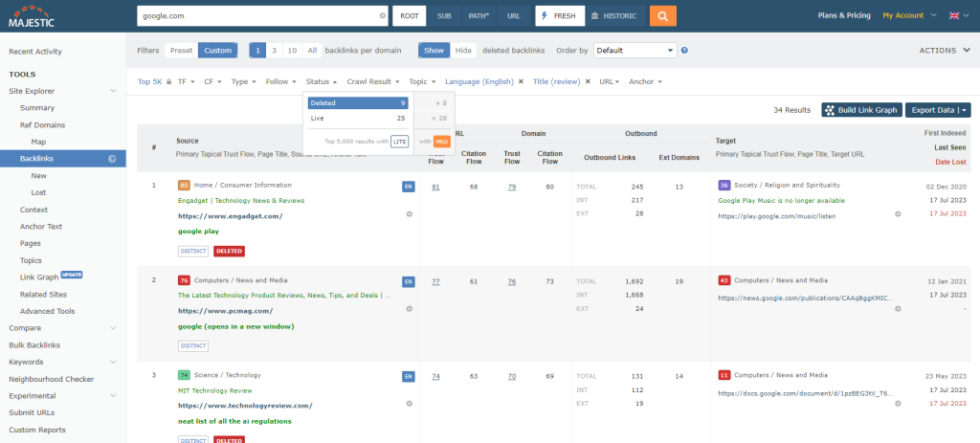Select SUB search scope
Image resolution: width=980 pixels, height=443 pixels.
point(444,16)
